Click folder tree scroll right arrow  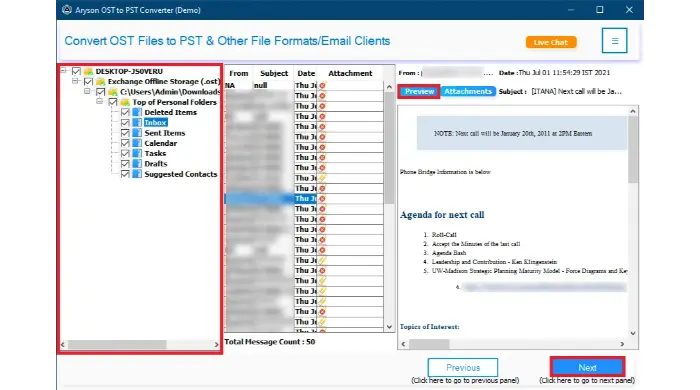point(216,344)
